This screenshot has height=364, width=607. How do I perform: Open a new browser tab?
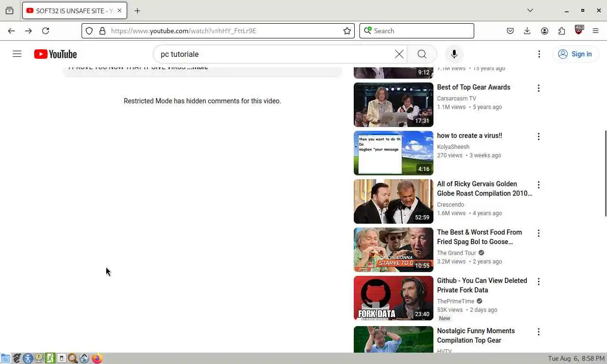tap(137, 10)
